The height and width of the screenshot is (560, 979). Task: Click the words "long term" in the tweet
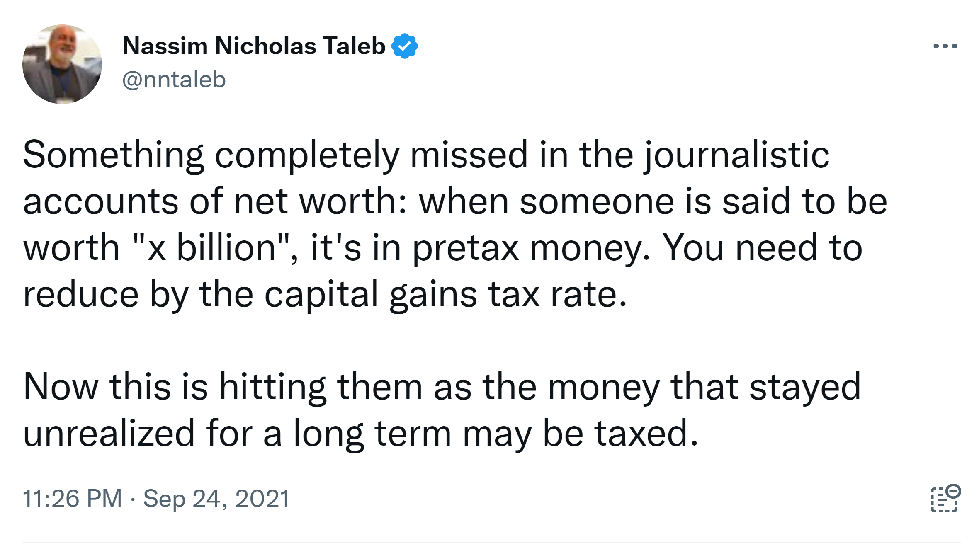tap(372, 434)
